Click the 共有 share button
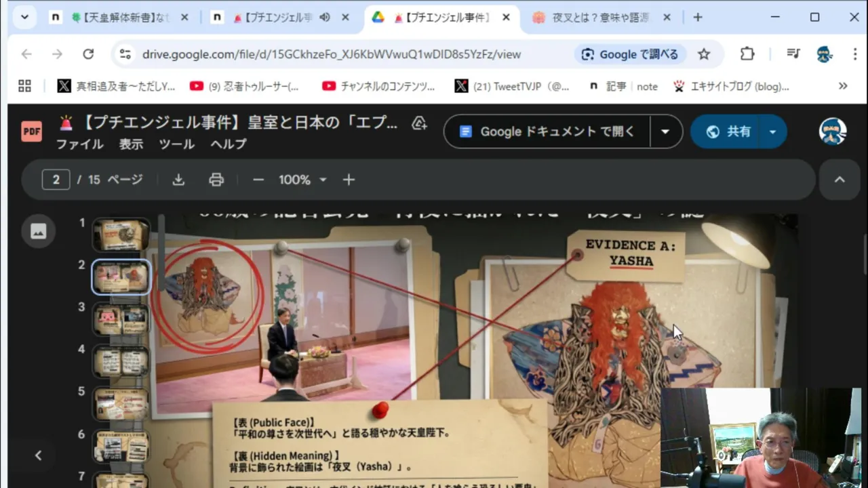Viewport: 868px width, 488px height. coord(728,131)
